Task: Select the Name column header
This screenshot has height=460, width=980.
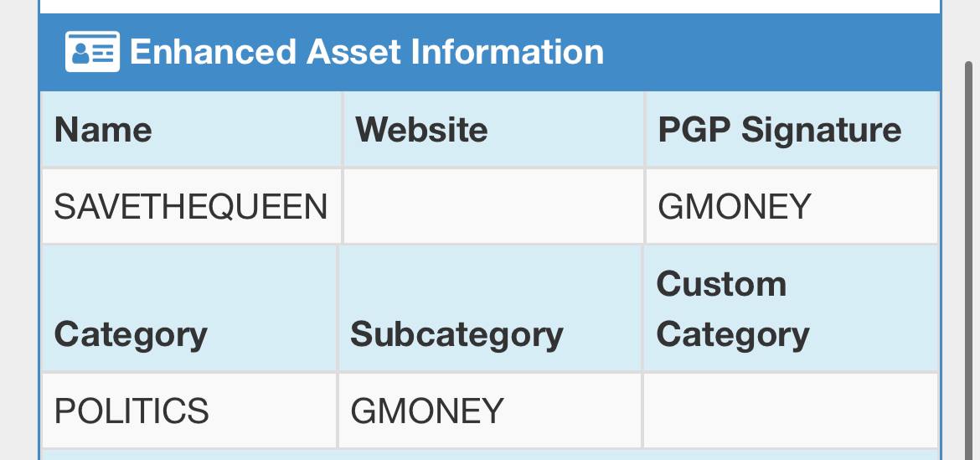Action: coord(191,129)
